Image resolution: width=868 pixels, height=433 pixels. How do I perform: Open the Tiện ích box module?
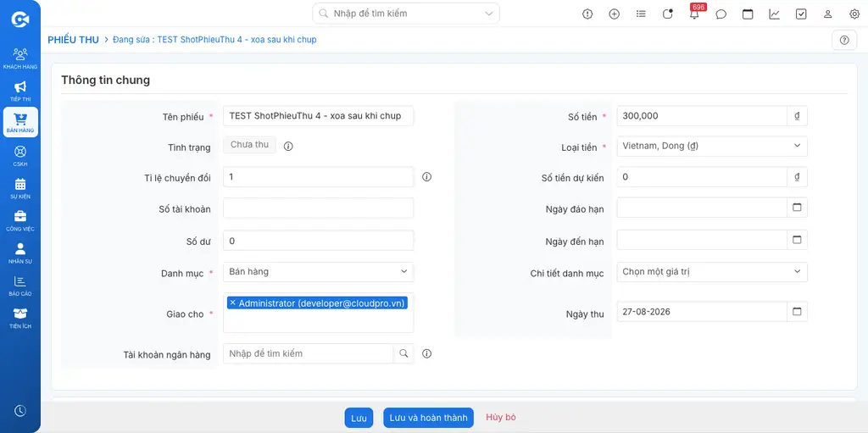point(20,318)
